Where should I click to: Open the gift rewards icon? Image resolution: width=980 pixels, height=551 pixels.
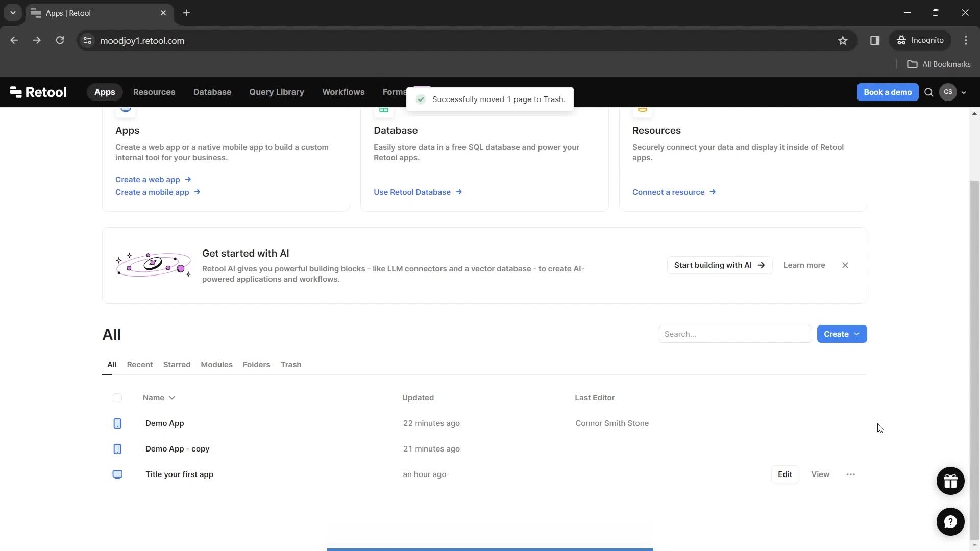click(x=950, y=481)
